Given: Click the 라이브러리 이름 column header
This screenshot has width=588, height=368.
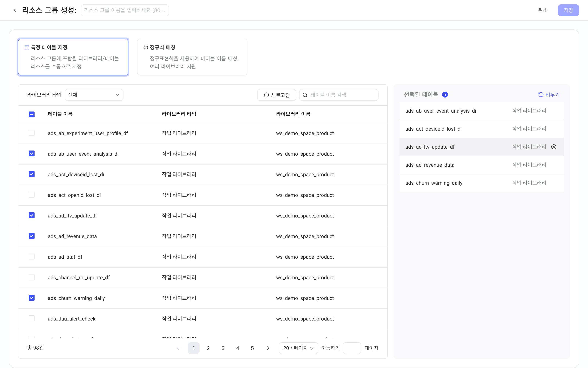Looking at the screenshot, I should tap(293, 114).
